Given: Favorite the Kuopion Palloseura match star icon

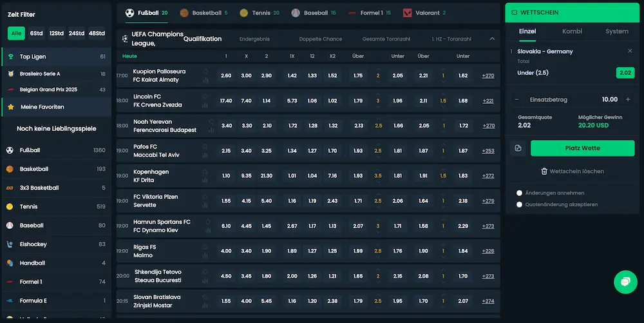Looking at the screenshot, I should coord(206,72).
